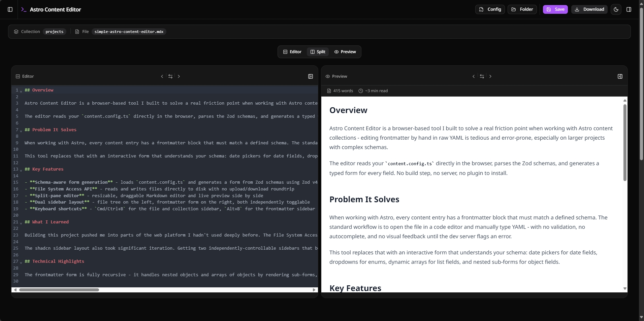644x321 pixels.
Task: Switch to Preview-only view mode
Action: [345, 51]
